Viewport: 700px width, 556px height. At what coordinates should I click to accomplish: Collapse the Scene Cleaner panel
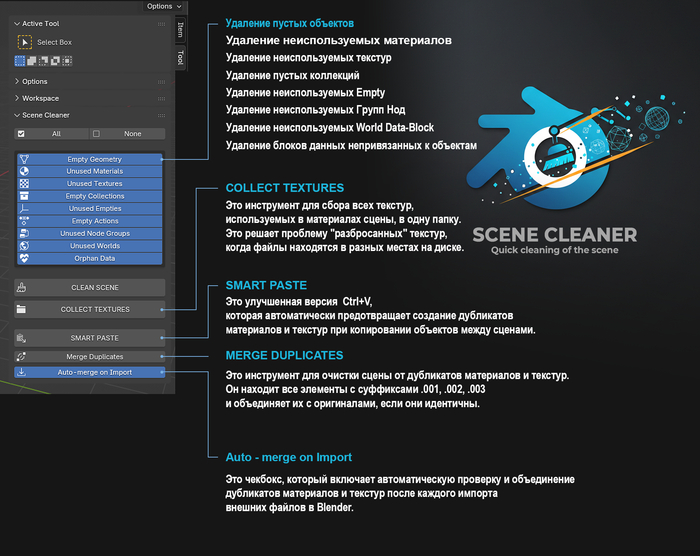point(17,115)
